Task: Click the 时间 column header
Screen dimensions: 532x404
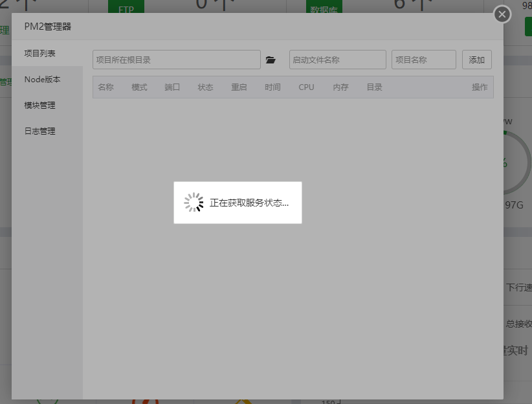Action: coord(272,87)
